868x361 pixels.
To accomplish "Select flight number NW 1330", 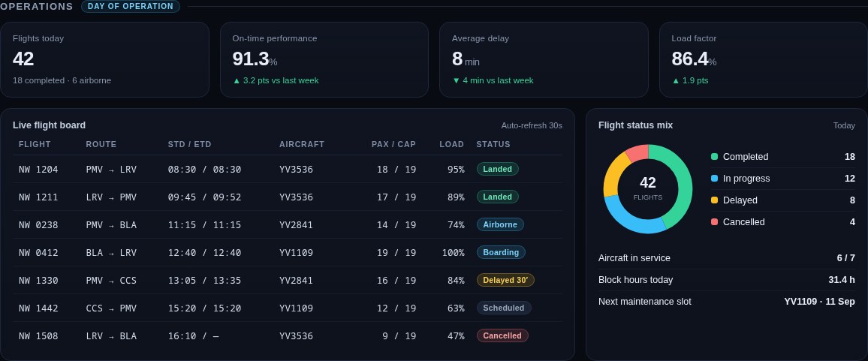I will click(38, 280).
